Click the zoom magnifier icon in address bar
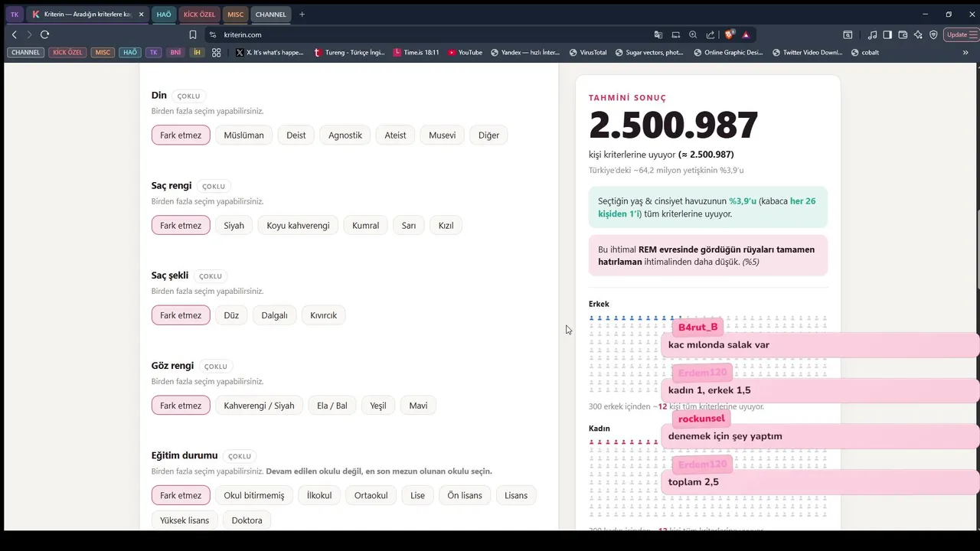This screenshot has height=551, width=980. point(693,34)
